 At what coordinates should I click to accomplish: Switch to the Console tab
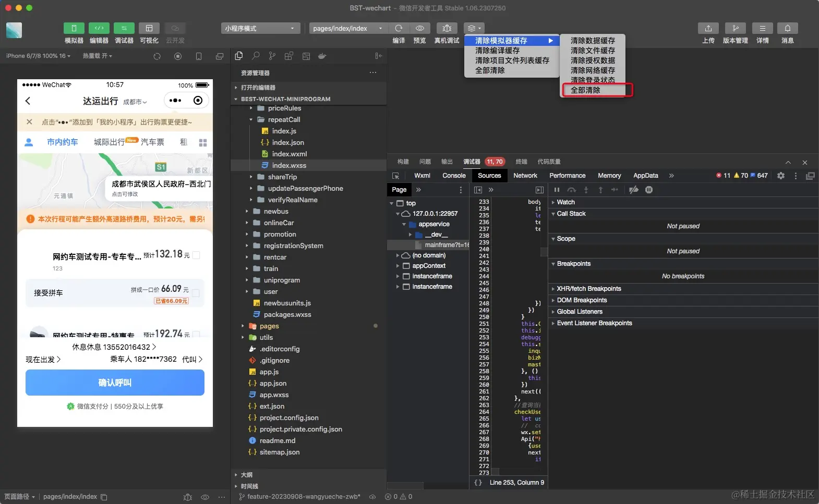click(454, 176)
